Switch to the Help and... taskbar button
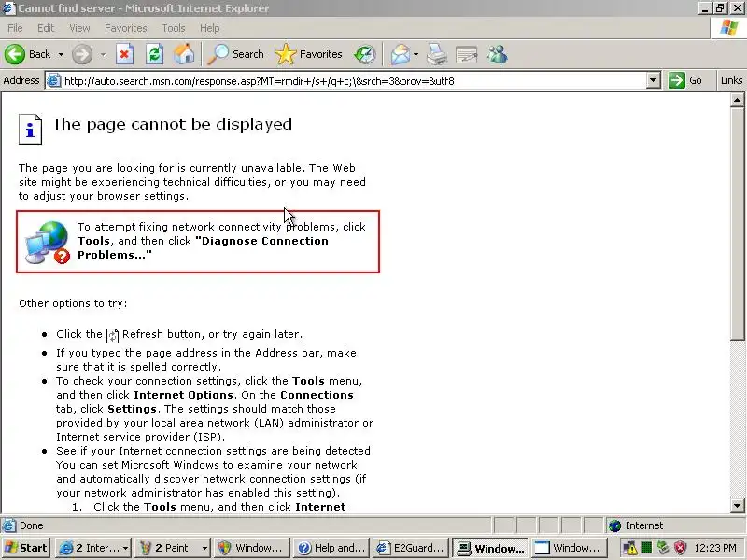The width and height of the screenshot is (747, 560). tap(331, 548)
